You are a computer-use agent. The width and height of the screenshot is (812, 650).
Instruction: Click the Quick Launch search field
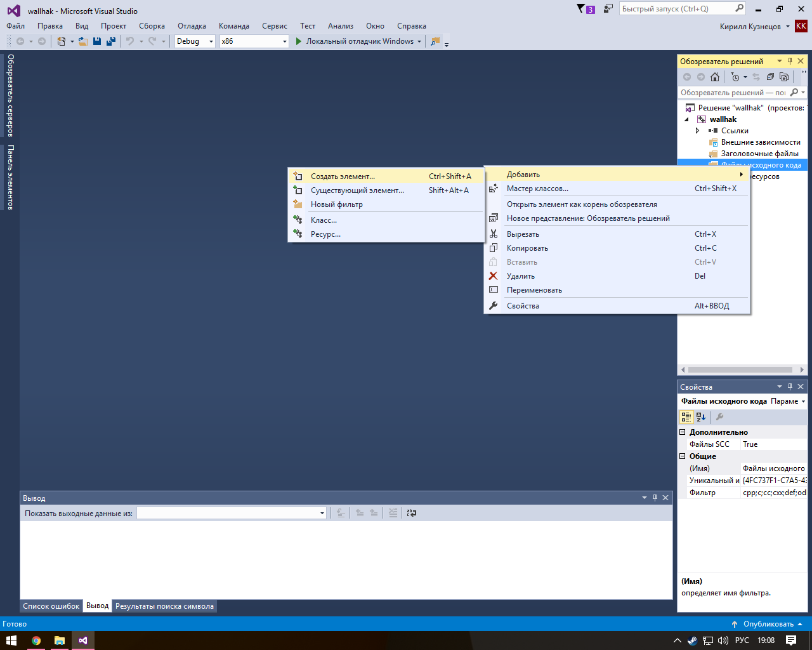click(x=677, y=9)
